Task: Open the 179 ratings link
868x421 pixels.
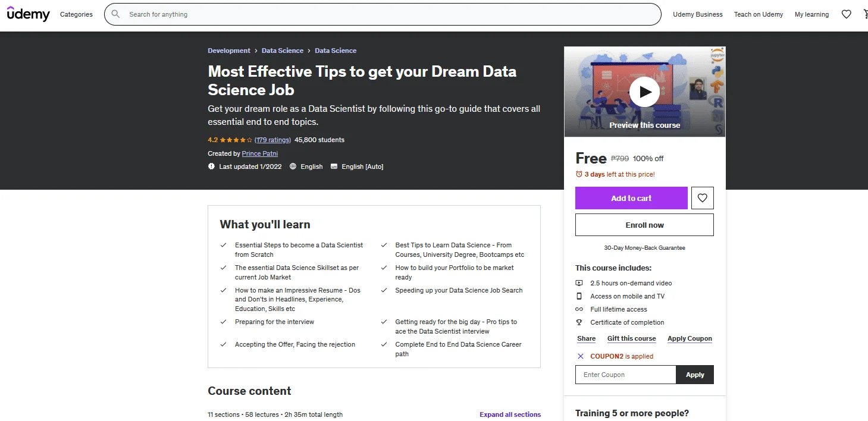Action: click(272, 140)
